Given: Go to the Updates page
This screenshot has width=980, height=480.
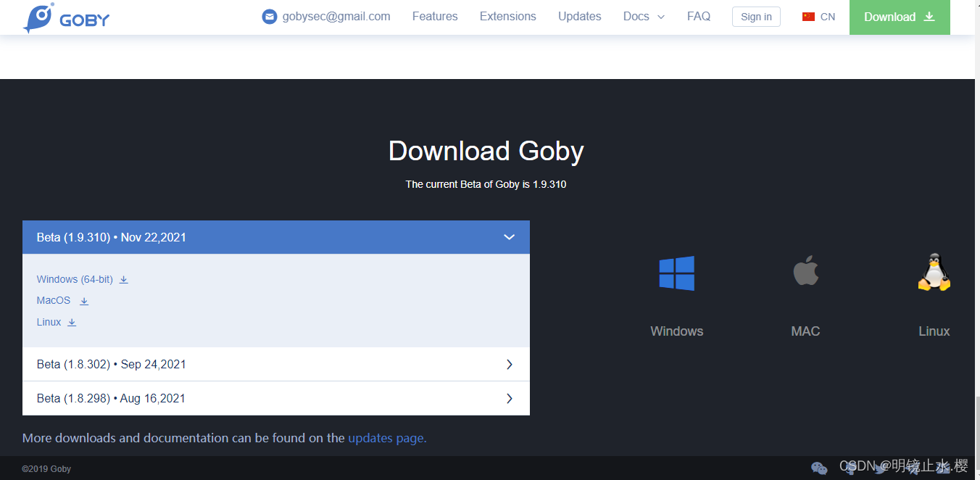Looking at the screenshot, I should [x=580, y=16].
